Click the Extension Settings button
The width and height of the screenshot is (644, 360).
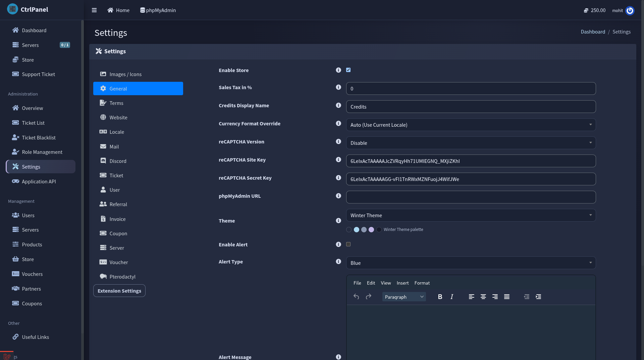coord(119,291)
